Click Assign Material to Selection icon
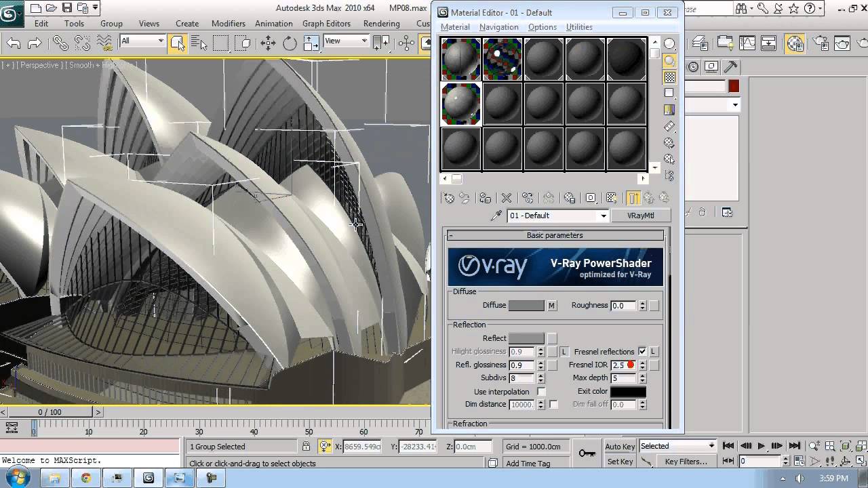The width and height of the screenshot is (868, 488). click(485, 198)
